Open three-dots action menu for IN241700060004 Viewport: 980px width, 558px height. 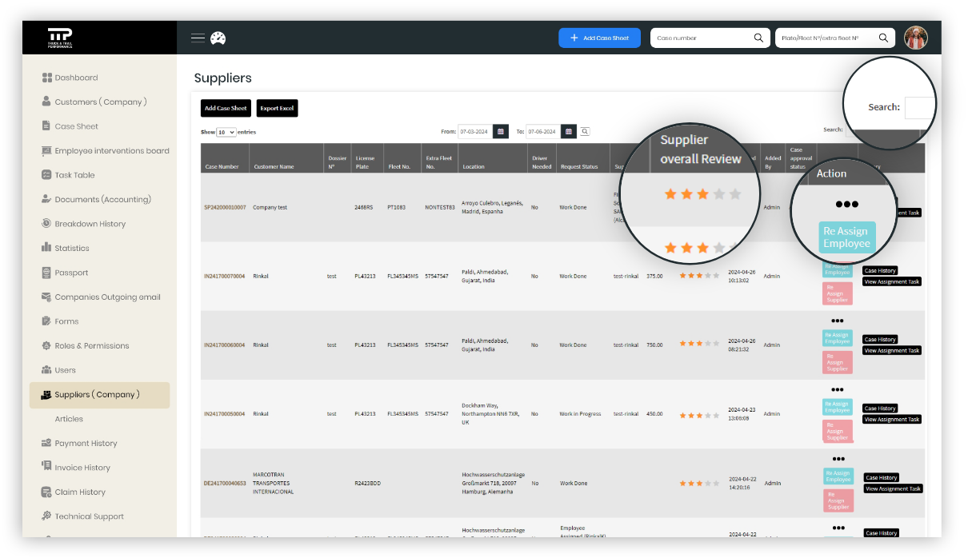pyautogui.click(x=837, y=321)
